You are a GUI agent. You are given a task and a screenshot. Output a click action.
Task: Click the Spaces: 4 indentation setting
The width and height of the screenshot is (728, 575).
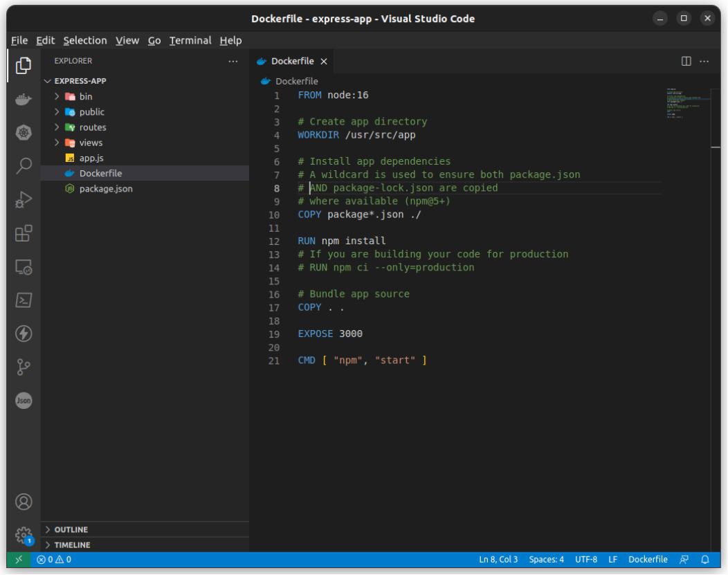click(x=547, y=559)
